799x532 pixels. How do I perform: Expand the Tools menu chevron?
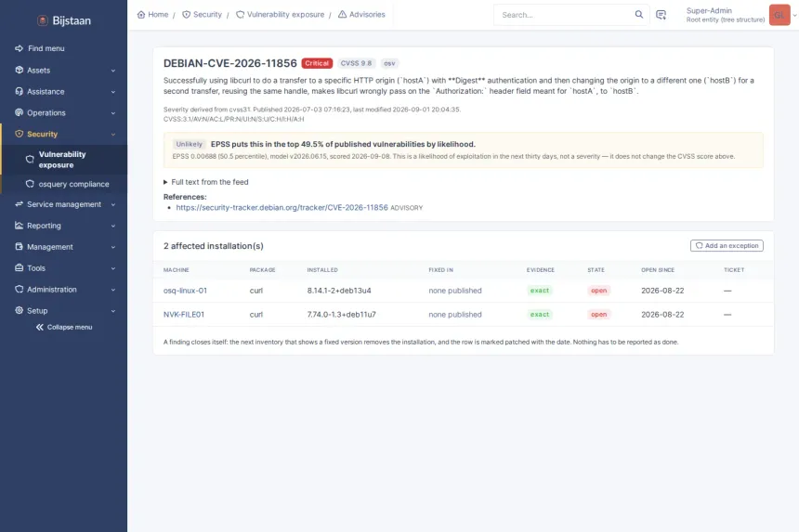(x=113, y=268)
